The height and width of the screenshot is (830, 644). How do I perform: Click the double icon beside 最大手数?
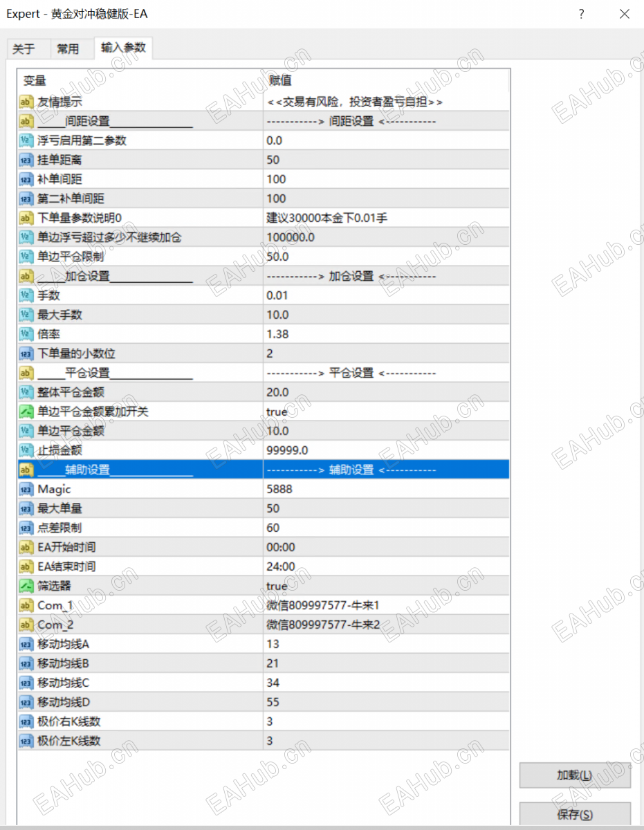click(x=26, y=315)
